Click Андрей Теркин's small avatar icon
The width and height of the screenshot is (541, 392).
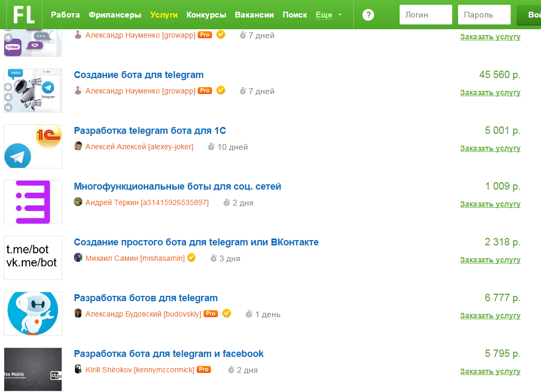pos(78,202)
